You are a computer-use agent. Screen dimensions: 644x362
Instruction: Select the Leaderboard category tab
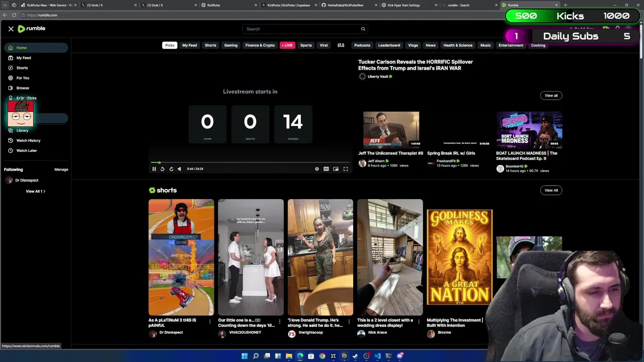point(389,45)
